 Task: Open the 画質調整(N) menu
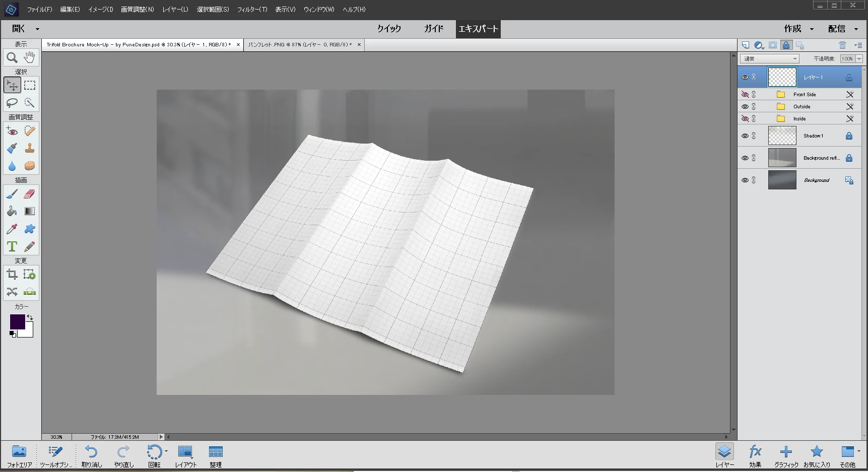(x=137, y=10)
